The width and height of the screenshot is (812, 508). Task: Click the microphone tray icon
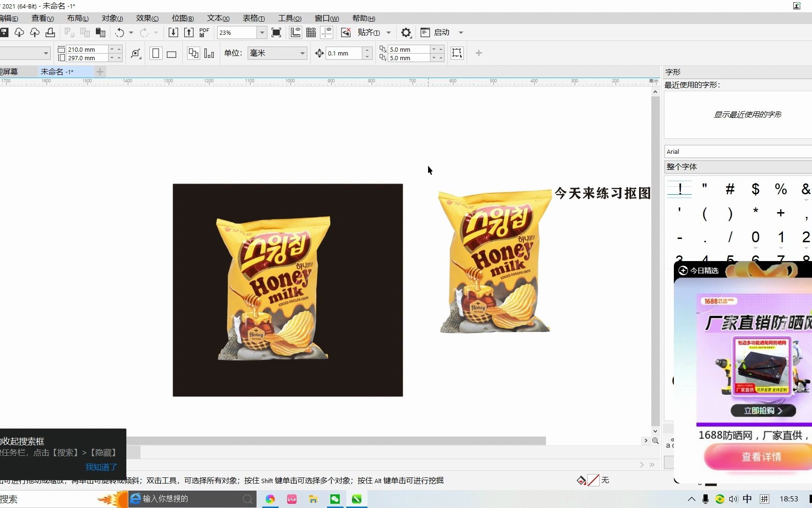(705, 499)
